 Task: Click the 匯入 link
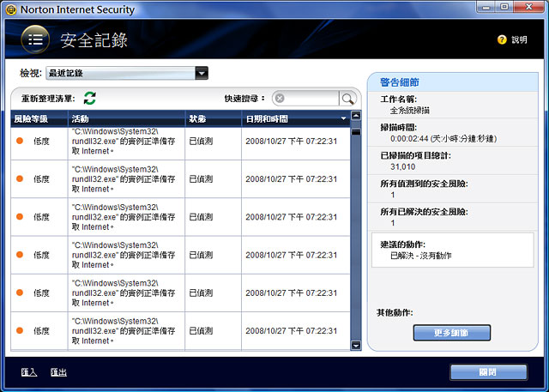(x=28, y=372)
